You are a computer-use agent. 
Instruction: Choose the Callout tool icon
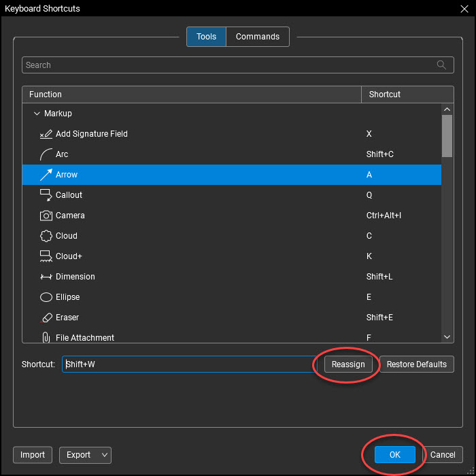(x=46, y=195)
